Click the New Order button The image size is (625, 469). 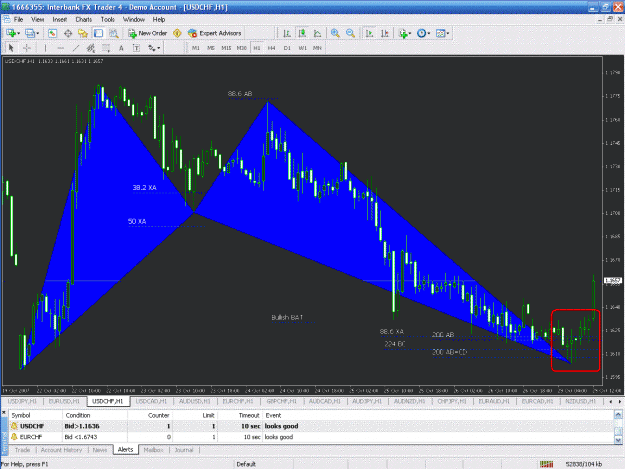(147, 33)
